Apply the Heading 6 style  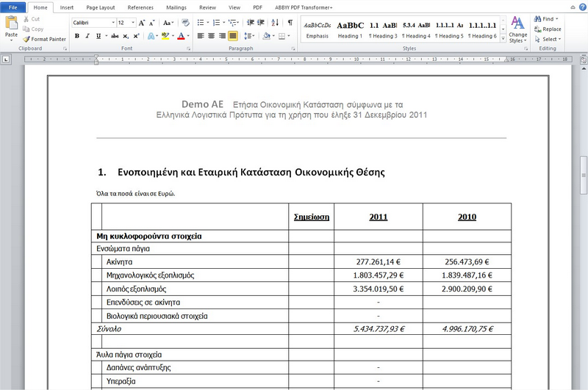(x=482, y=29)
